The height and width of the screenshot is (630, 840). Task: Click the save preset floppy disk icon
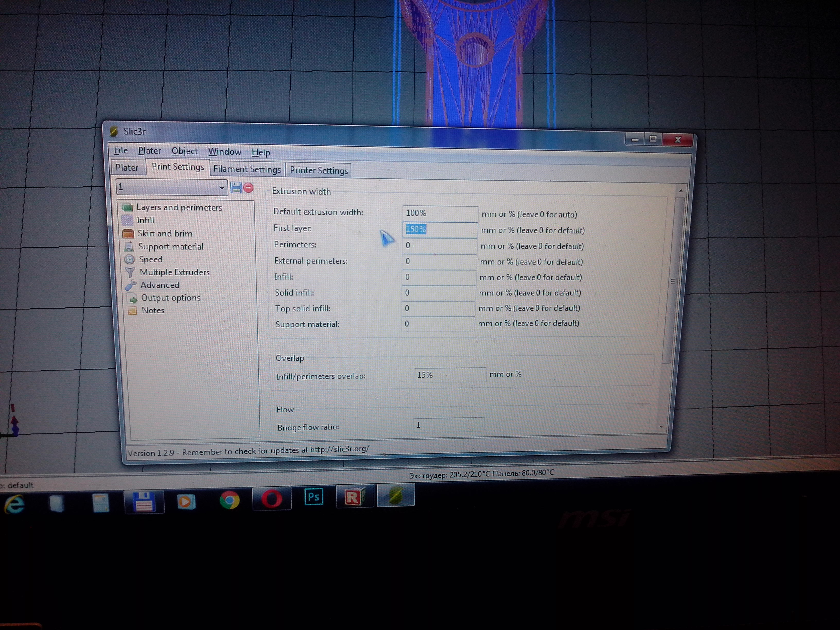tap(236, 188)
